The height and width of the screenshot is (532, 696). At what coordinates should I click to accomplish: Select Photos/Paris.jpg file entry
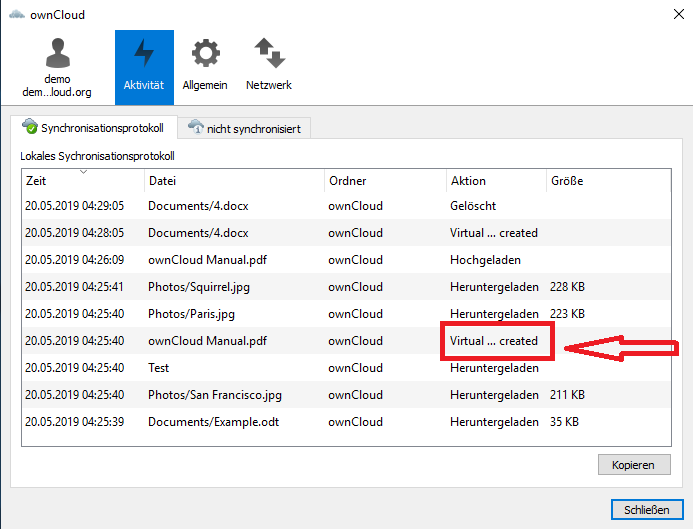(x=191, y=314)
